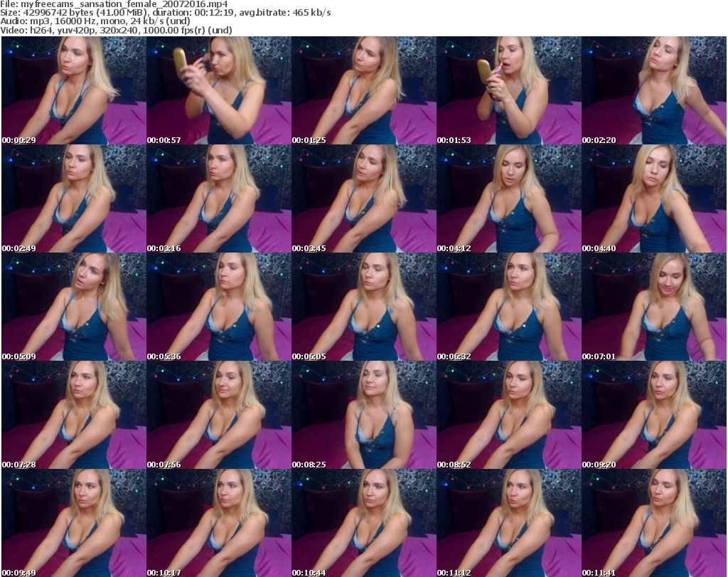Choose the 00:09:20 frame

pos(654,415)
